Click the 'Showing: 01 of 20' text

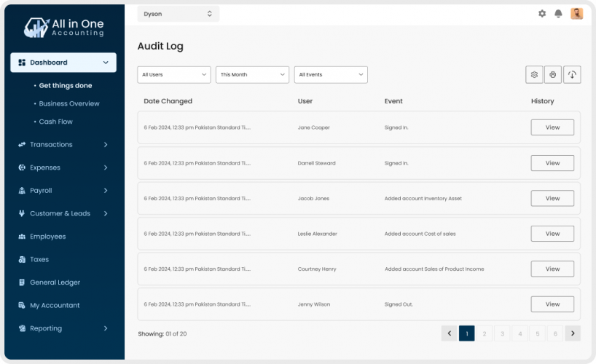(x=162, y=333)
